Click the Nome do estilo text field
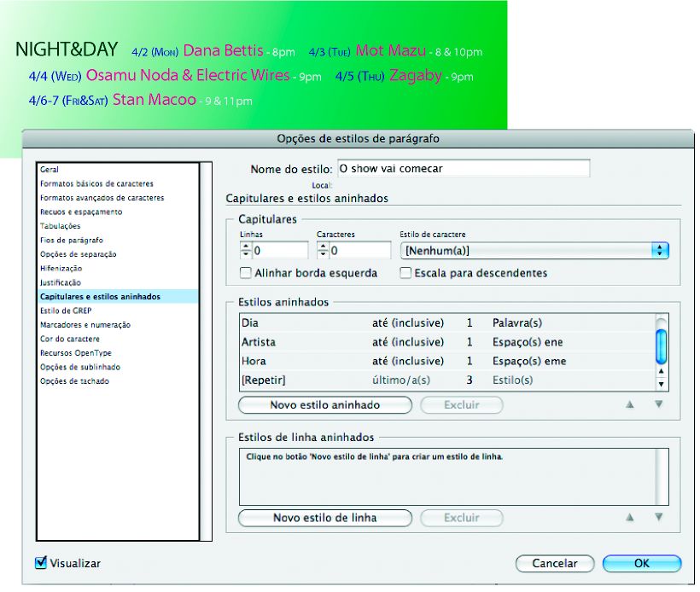Screen dimensions: 700x592 (x=464, y=169)
